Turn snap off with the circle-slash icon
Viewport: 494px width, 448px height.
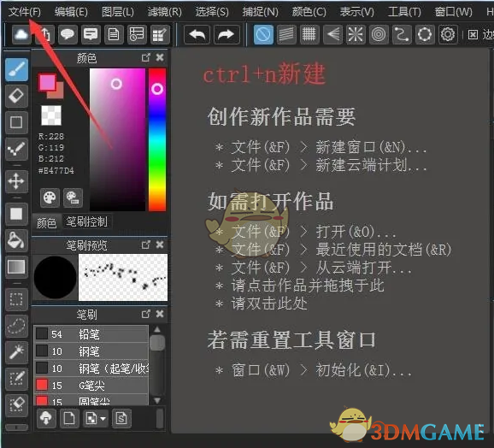[263, 34]
